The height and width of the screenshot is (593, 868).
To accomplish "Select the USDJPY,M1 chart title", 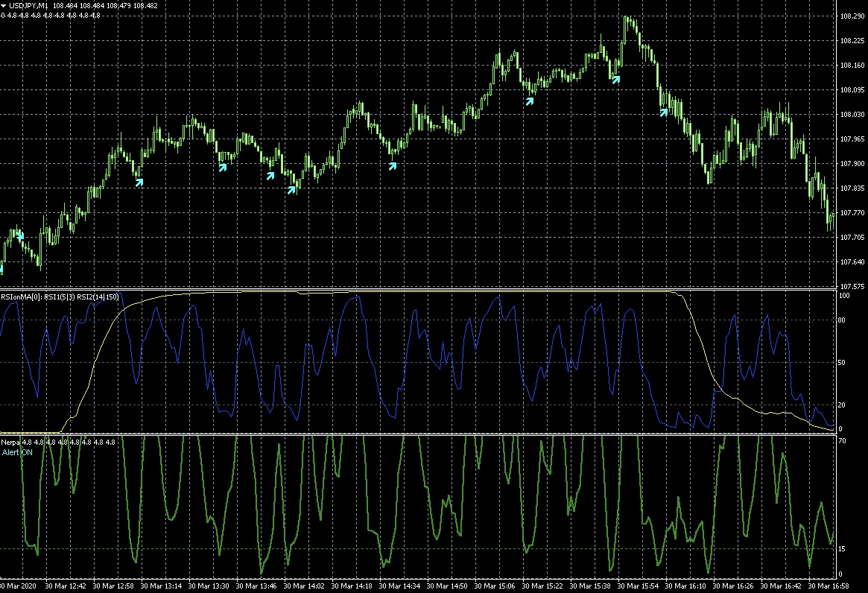I will pyautogui.click(x=29, y=5).
